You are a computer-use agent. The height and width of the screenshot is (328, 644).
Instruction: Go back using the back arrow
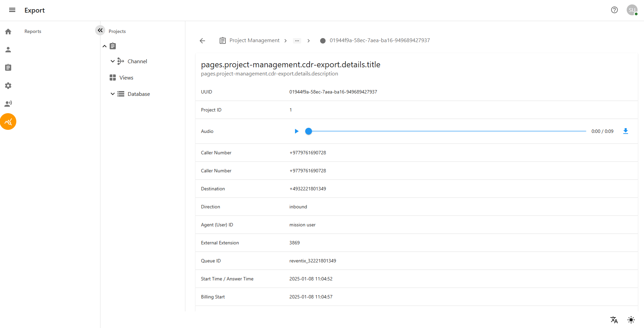point(202,41)
